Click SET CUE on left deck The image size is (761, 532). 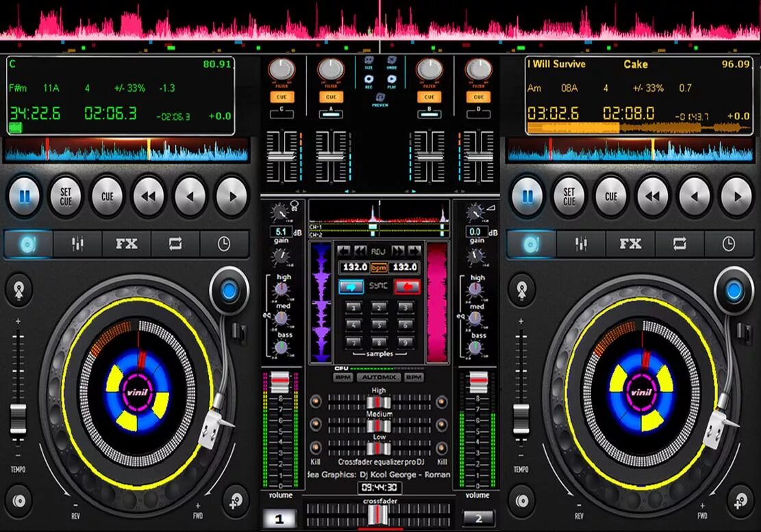[66, 197]
